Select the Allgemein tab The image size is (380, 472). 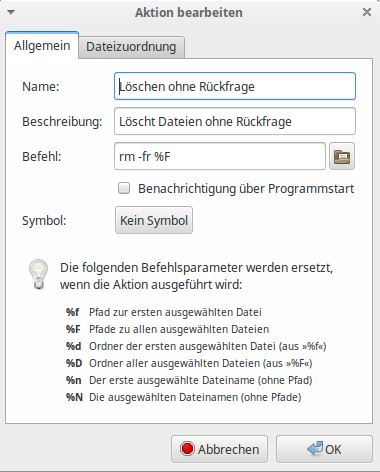(42, 46)
